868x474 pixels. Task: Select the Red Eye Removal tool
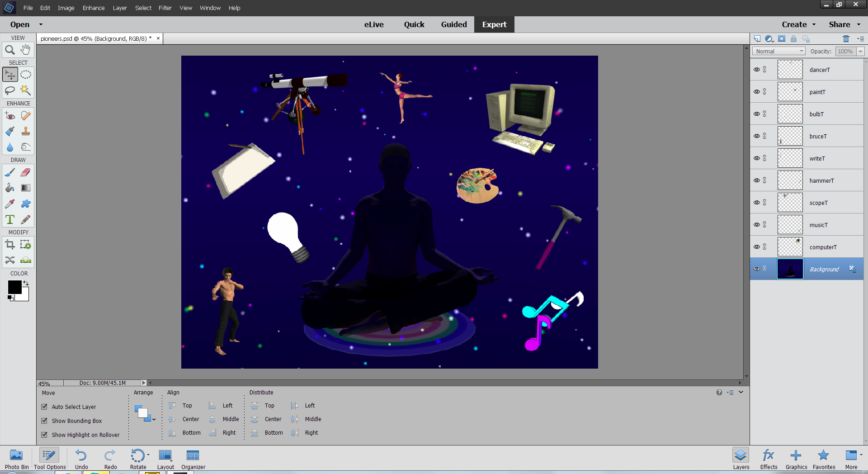click(x=10, y=116)
